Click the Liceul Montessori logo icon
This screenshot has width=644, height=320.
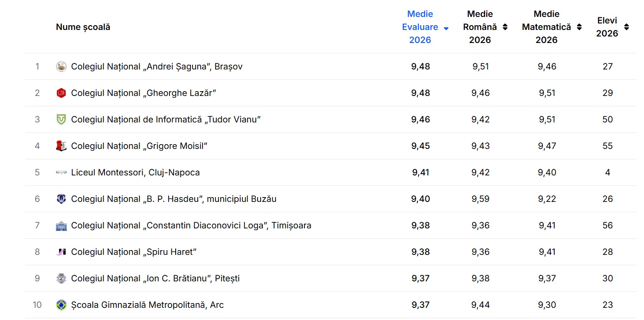point(62,172)
